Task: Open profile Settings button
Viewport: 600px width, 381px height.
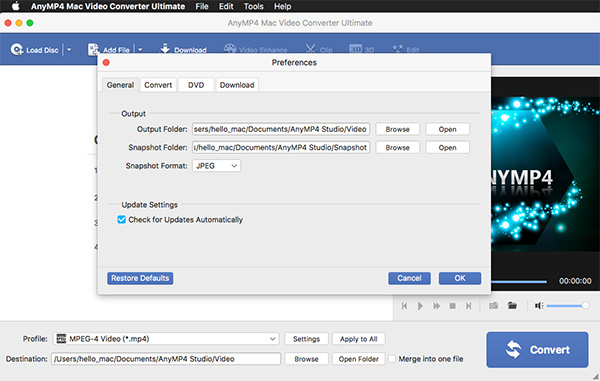Action: 306,339
